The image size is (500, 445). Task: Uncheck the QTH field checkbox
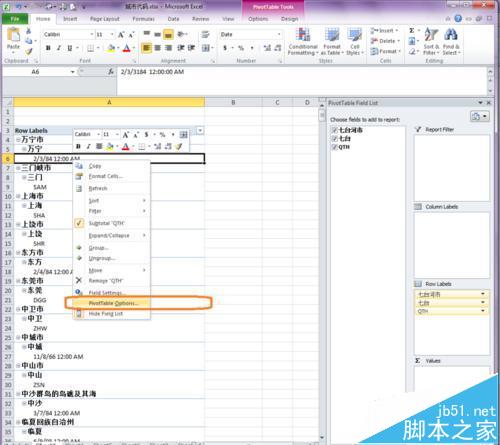(335, 147)
